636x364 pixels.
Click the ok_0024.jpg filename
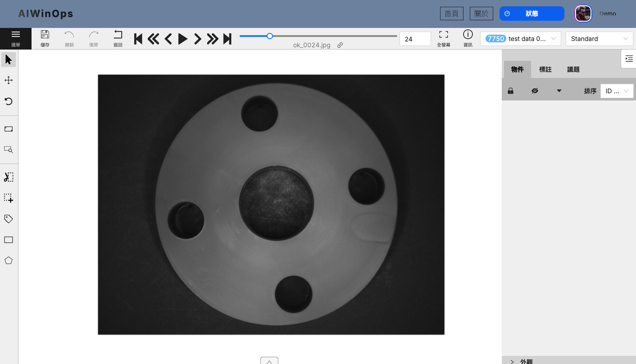click(x=312, y=45)
